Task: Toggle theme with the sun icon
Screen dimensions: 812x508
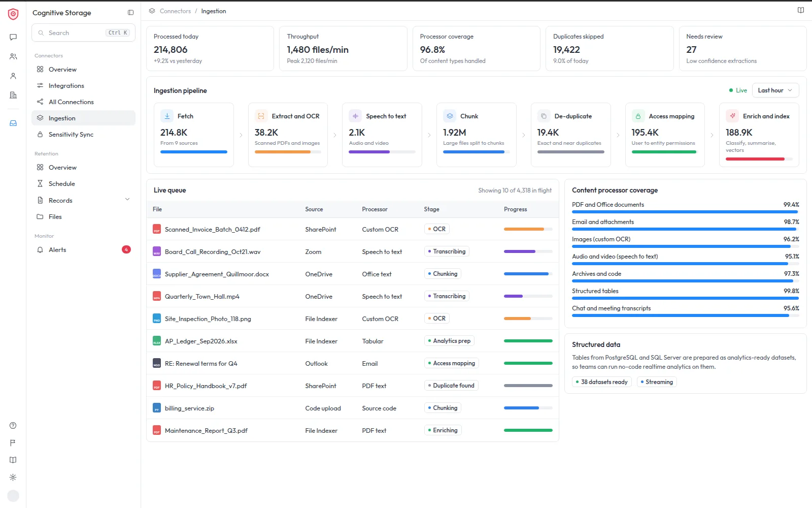Action: pyautogui.click(x=13, y=478)
